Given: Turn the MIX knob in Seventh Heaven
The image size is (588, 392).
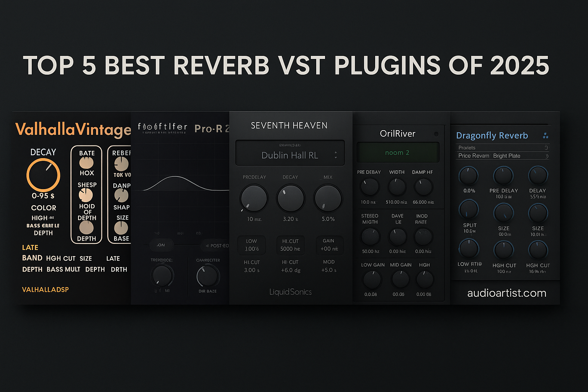Looking at the screenshot, I should coord(328,198).
